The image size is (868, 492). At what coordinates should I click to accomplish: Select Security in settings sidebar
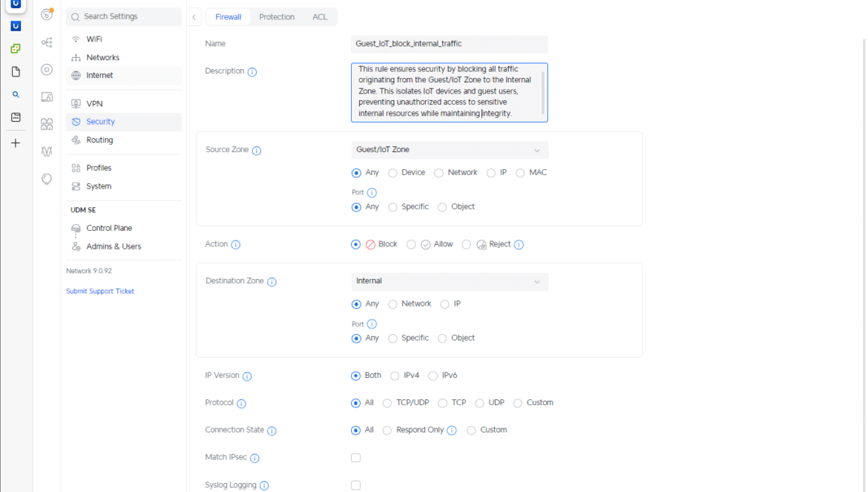pyautogui.click(x=123, y=122)
